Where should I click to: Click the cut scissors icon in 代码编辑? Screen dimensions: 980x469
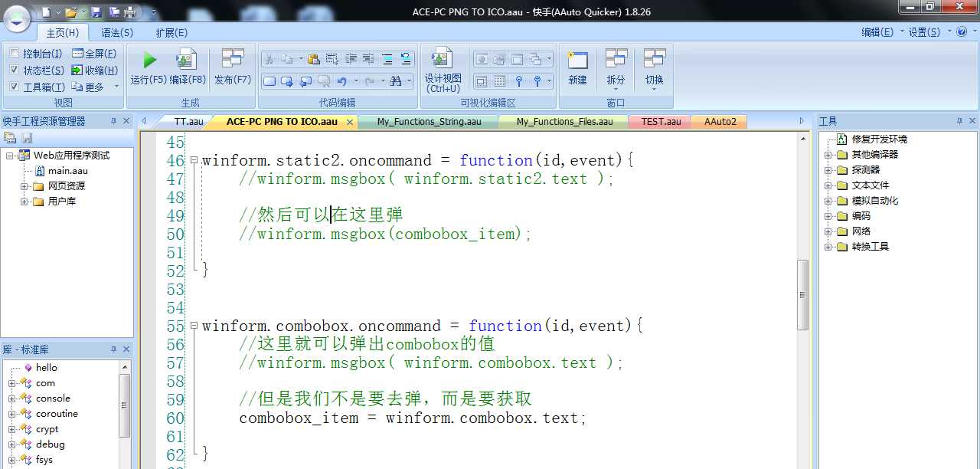point(269,59)
